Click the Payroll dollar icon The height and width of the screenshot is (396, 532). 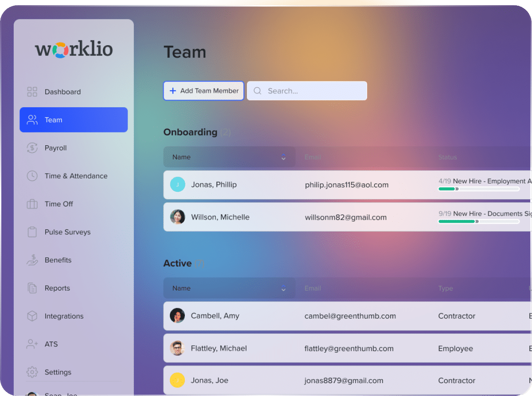coord(32,148)
